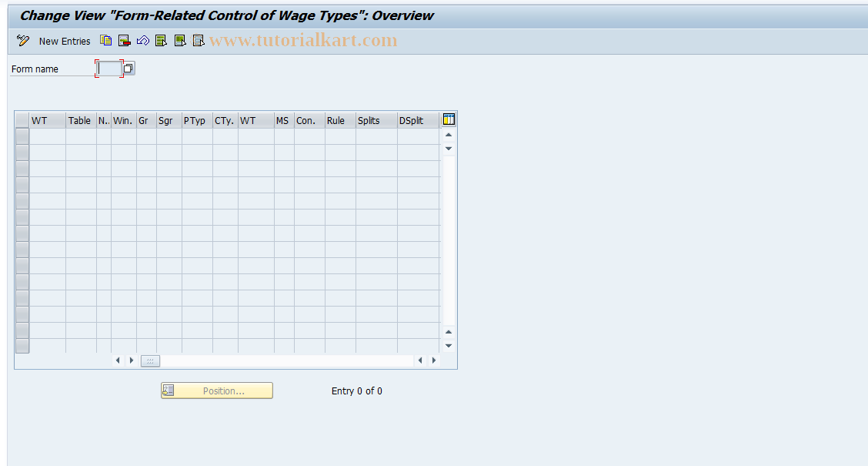Click the upper scroll down arrow of the table
Image resolution: width=868 pixels, height=466 pixels.
(449, 149)
